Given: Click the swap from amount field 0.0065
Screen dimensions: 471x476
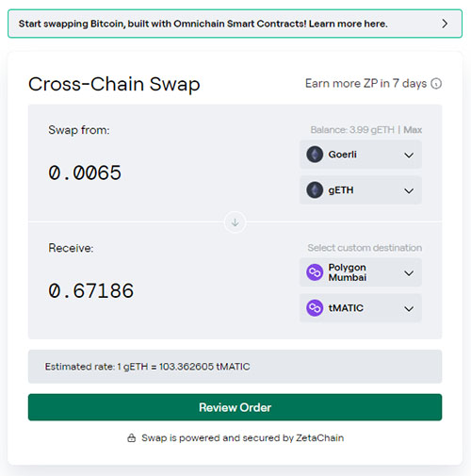Looking at the screenshot, I should (85, 172).
